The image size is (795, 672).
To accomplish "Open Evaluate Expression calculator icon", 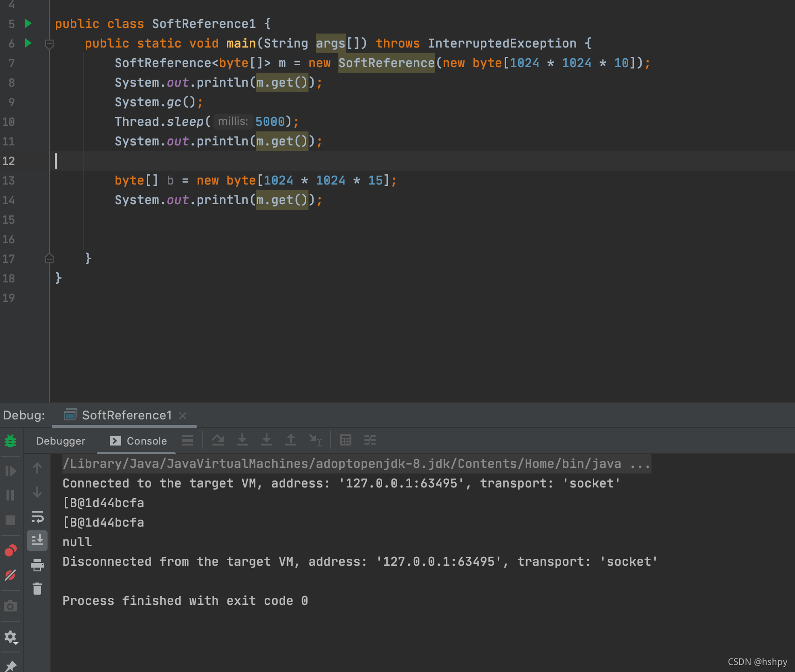I will point(346,440).
